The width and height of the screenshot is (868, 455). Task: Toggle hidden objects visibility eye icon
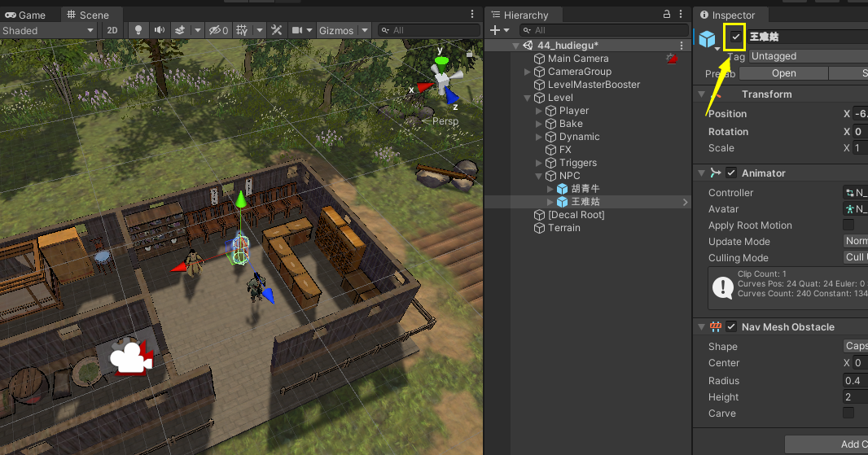click(x=217, y=30)
